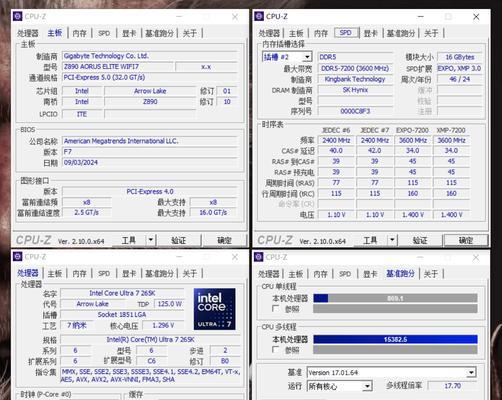
Task: Click the CPU-Z icon in the benchmark window title bar
Action: (259, 257)
